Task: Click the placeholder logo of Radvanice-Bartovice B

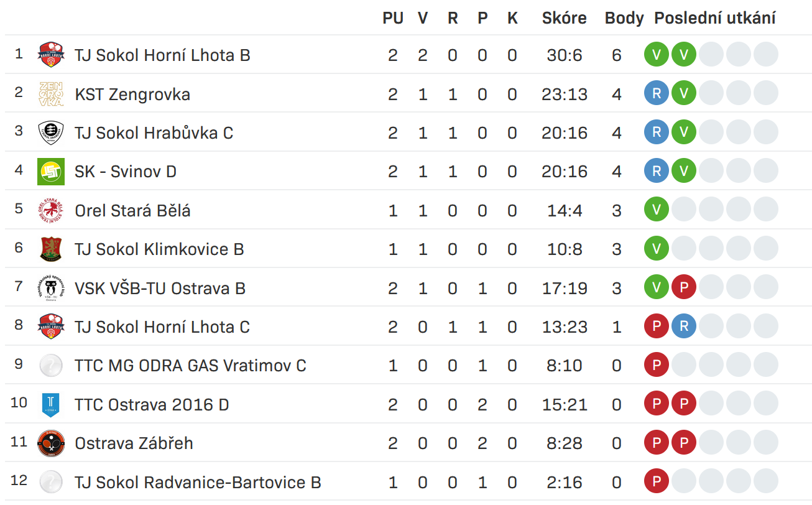Action: click(x=51, y=483)
